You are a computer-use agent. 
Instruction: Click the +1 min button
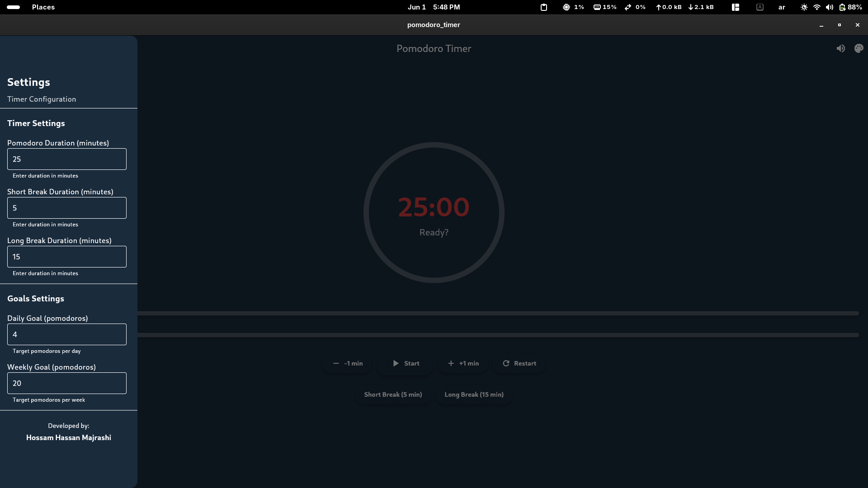click(x=463, y=363)
